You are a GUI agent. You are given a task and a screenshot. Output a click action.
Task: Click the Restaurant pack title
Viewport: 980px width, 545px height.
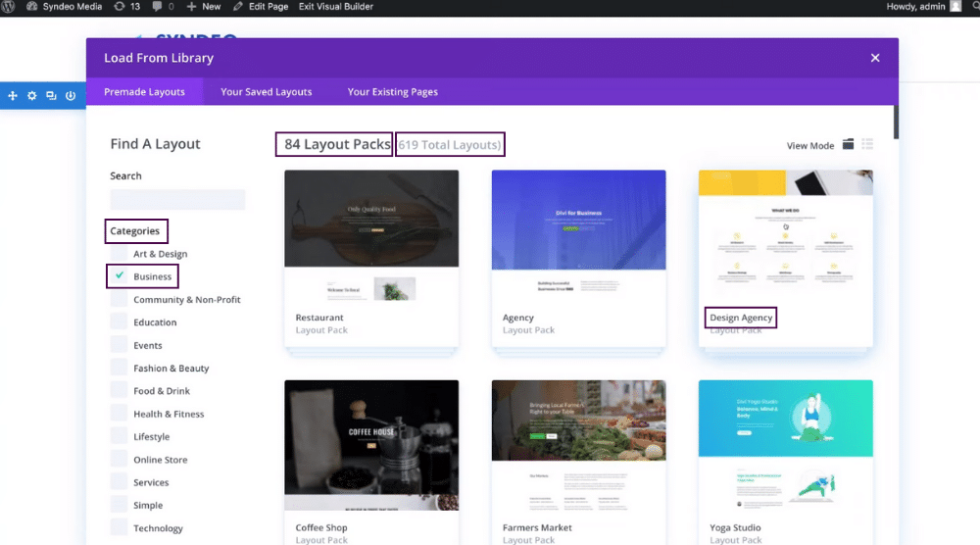(x=319, y=318)
